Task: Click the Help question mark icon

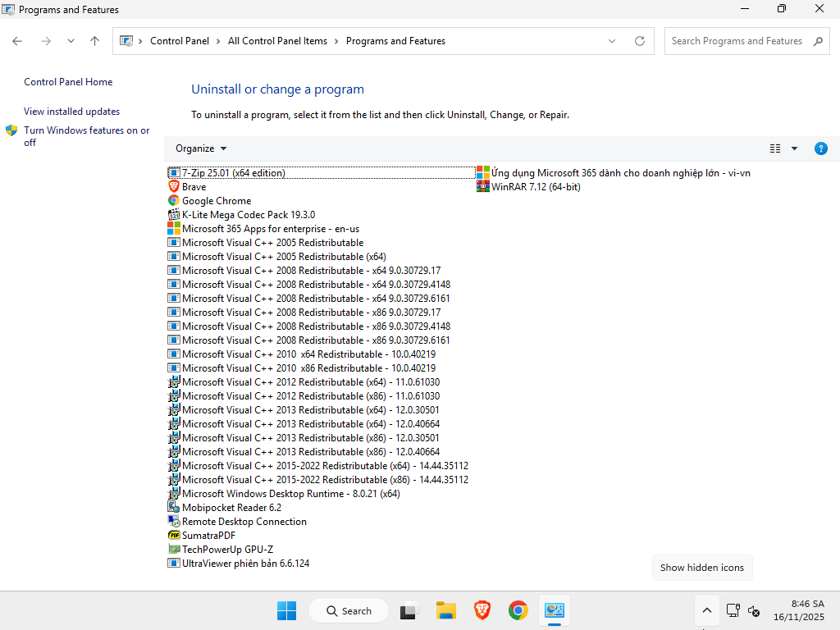Action: coord(821,148)
